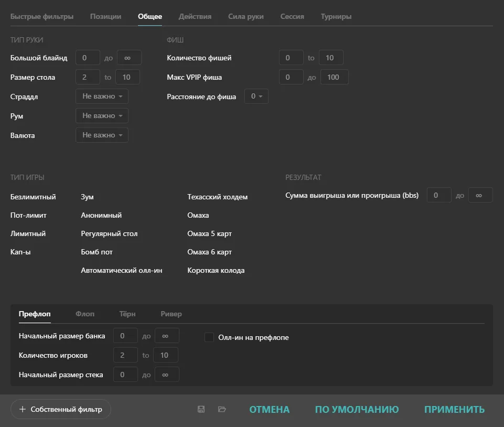The image size is (504, 427).
Task: Switch to the Флоп street tab
Action: (85, 314)
